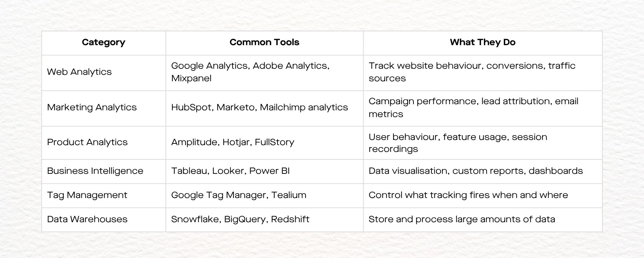Click the Google Analytics, Adobe Analytics, Mixpanel cell
The width and height of the screenshot is (644, 258).
(x=250, y=72)
